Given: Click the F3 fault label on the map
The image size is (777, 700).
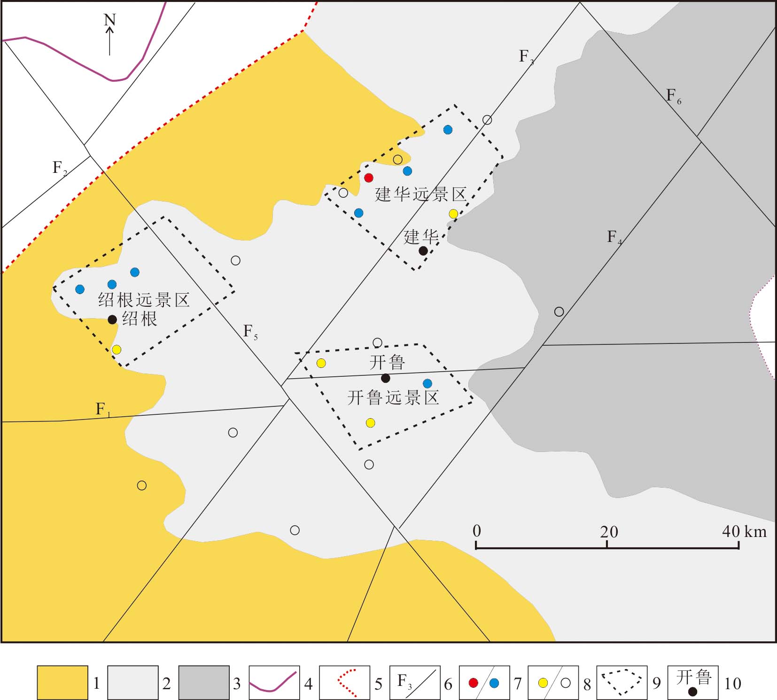Looking at the screenshot, I should coord(526,57).
